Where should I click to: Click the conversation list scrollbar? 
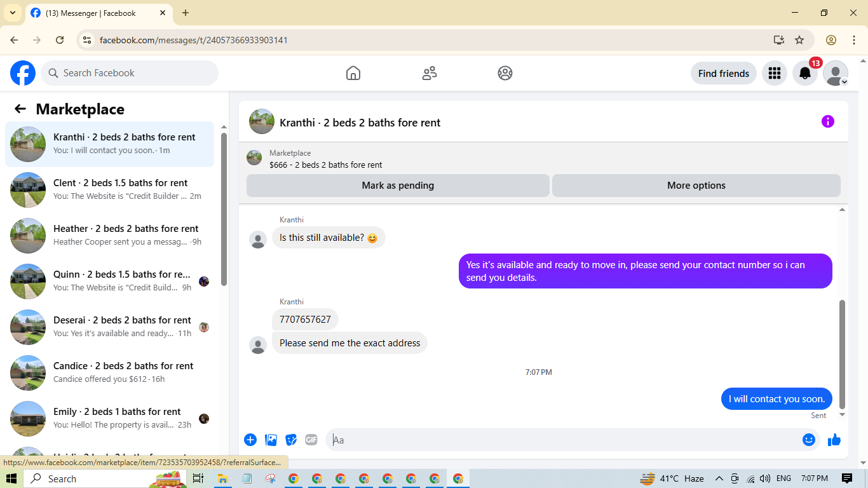(224, 210)
